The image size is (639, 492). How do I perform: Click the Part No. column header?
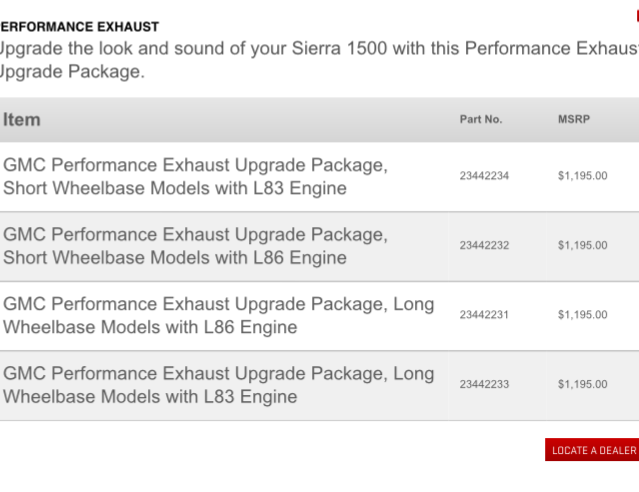[481, 119]
